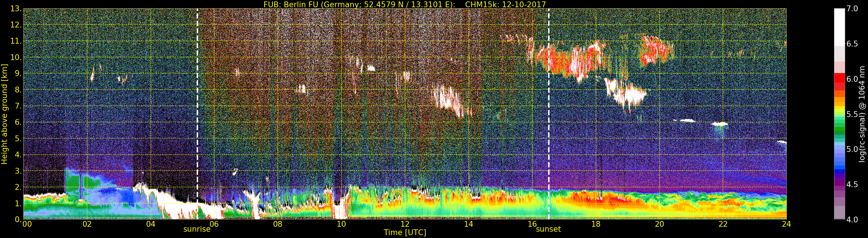The height and width of the screenshot is (238, 868).
Task: Click the '00' time axis tick label
Action: (27, 224)
